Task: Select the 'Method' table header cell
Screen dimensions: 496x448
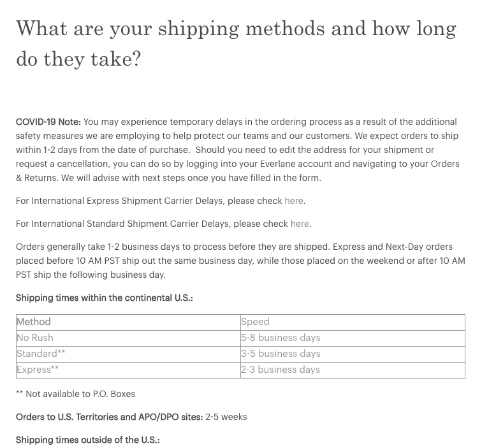Action: (x=34, y=322)
